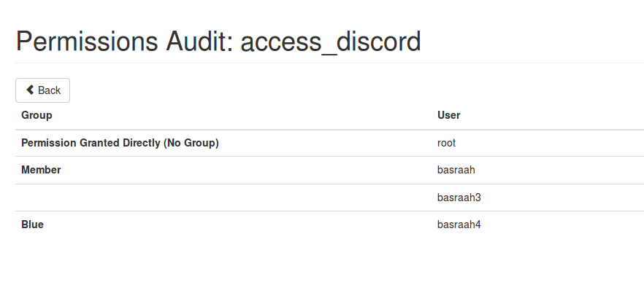This screenshot has height=285, width=644.
Task: Click the empty group cell beside basraah3
Action: coord(223,198)
